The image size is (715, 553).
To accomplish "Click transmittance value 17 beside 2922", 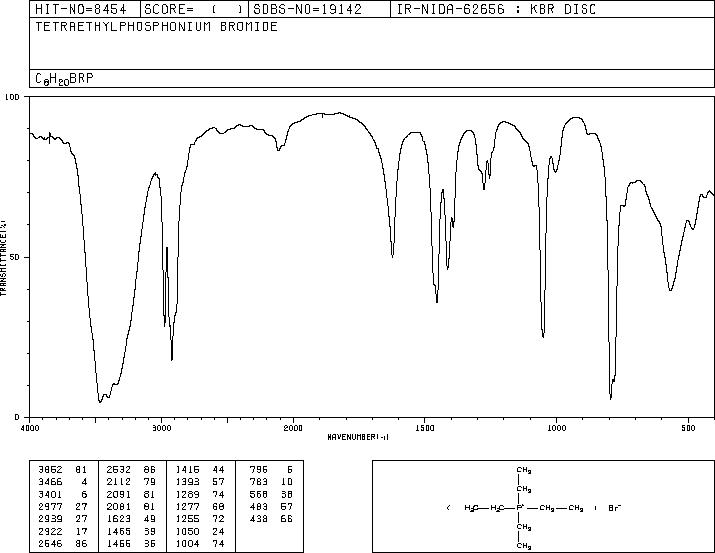I will tap(81, 532).
